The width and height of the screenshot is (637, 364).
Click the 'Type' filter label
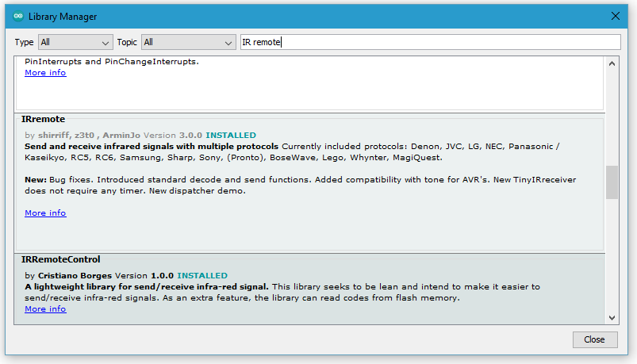coord(24,42)
